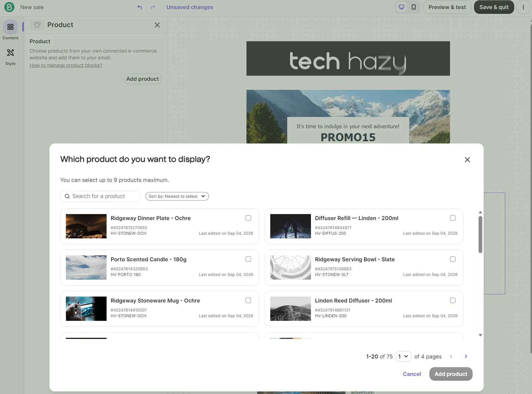Go to next page of products
This screenshot has height=394, width=532.
coord(466,356)
